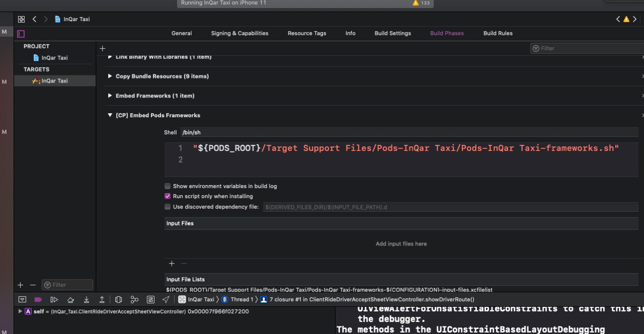Step over in debugger
Viewport: 644px width, 334px height.
pyautogui.click(x=70, y=299)
